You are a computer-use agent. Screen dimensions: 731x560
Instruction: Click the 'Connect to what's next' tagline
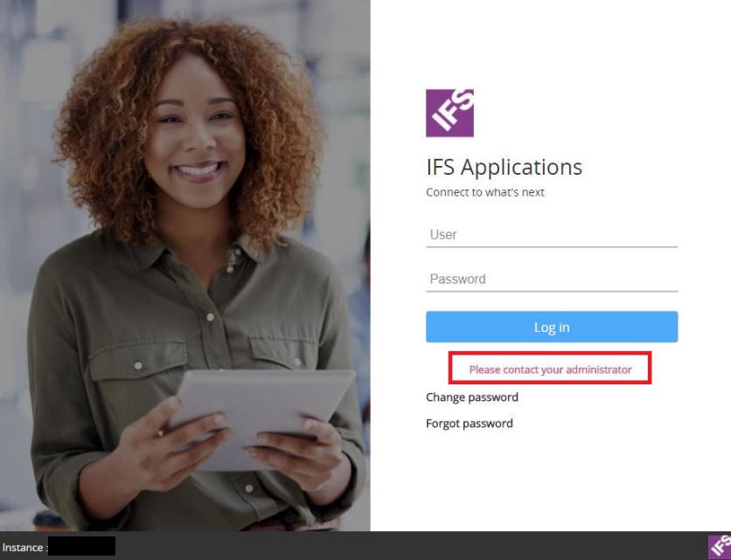point(484,192)
